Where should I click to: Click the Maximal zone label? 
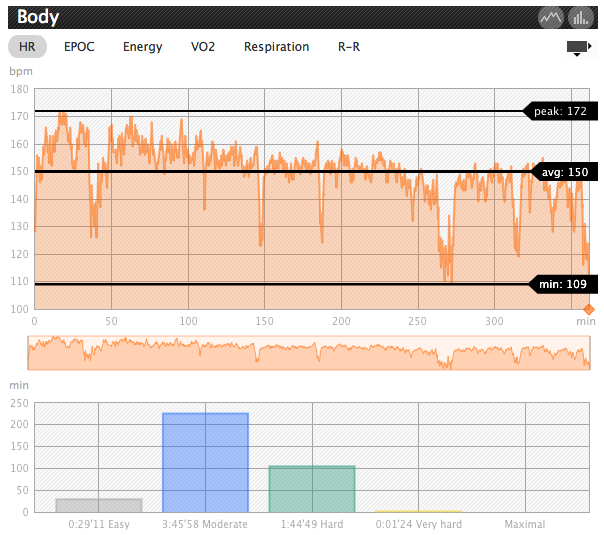click(x=525, y=524)
